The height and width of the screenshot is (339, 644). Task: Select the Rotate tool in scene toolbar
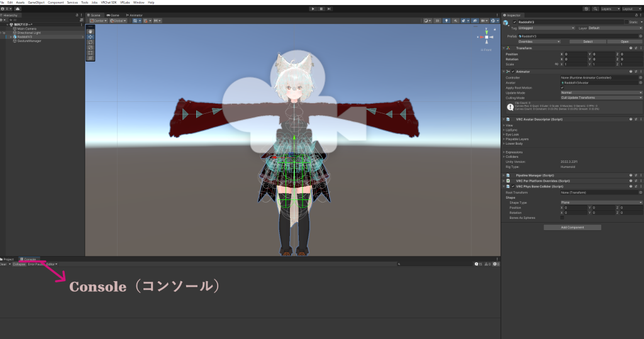click(91, 42)
